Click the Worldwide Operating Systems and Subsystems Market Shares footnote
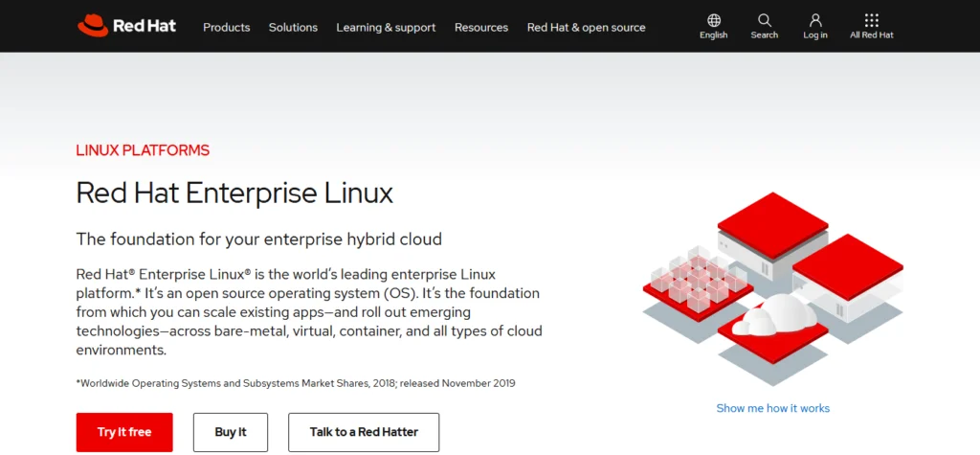This screenshot has height=455, width=980. click(296, 383)
